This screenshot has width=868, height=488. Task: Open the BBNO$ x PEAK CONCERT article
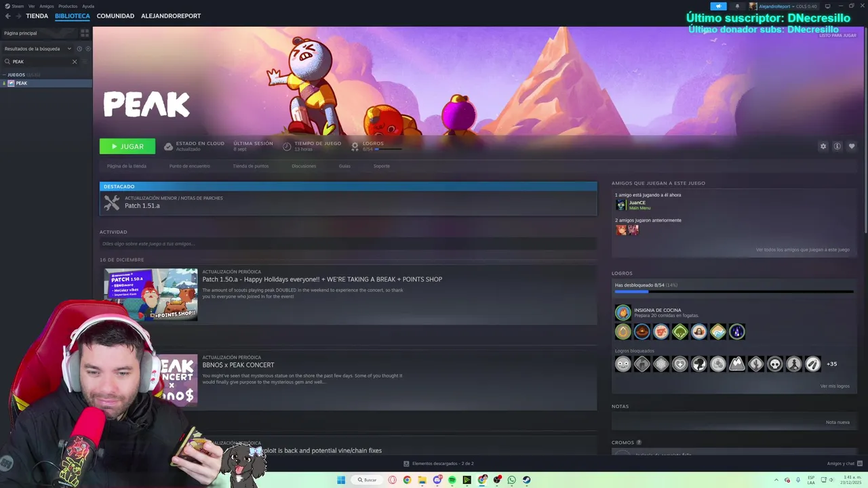pos(238,365)
